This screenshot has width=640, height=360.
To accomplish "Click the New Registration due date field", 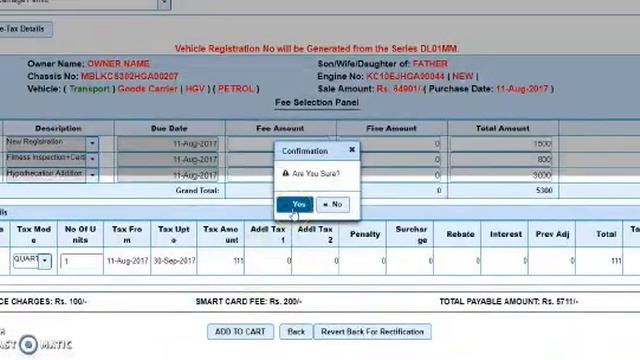I will pos(168,144).
